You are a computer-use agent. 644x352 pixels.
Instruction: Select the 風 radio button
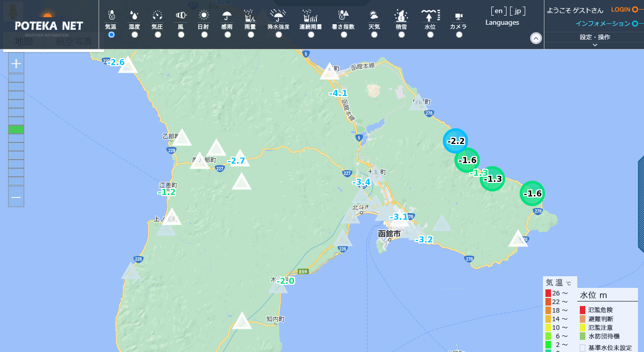click(x=180, y=34)
